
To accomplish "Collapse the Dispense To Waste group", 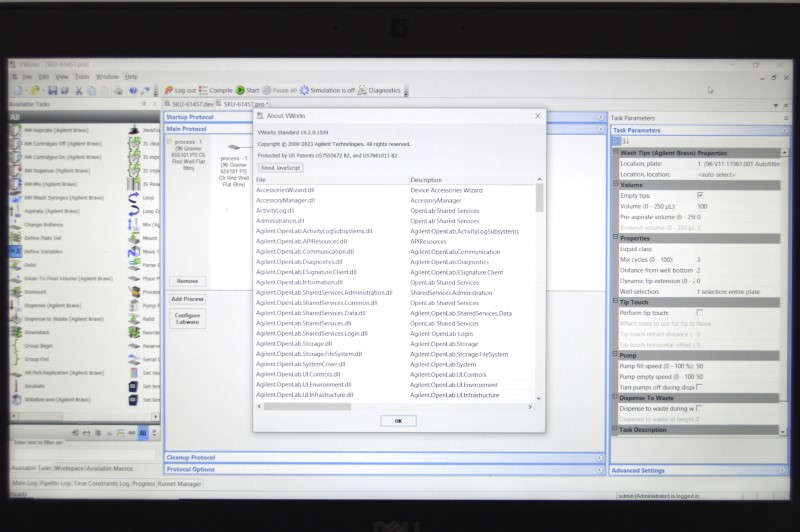I will (x=615, y=397).
